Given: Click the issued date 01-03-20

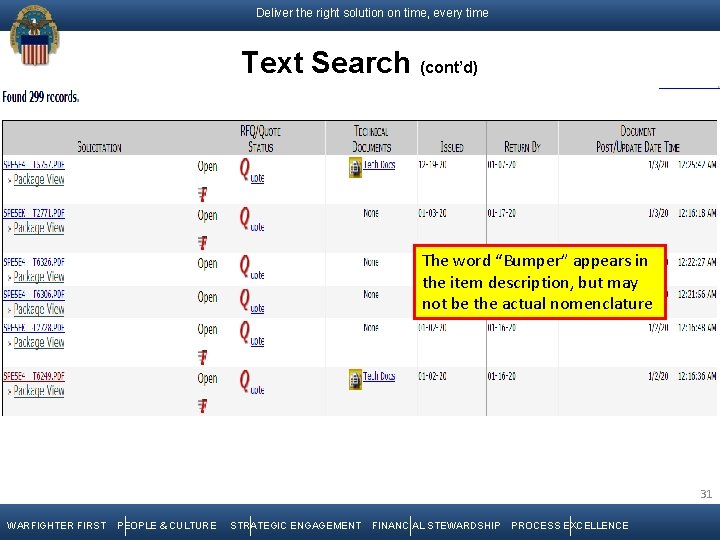Looking at the screenshot, I should click(x=432, y=214).
